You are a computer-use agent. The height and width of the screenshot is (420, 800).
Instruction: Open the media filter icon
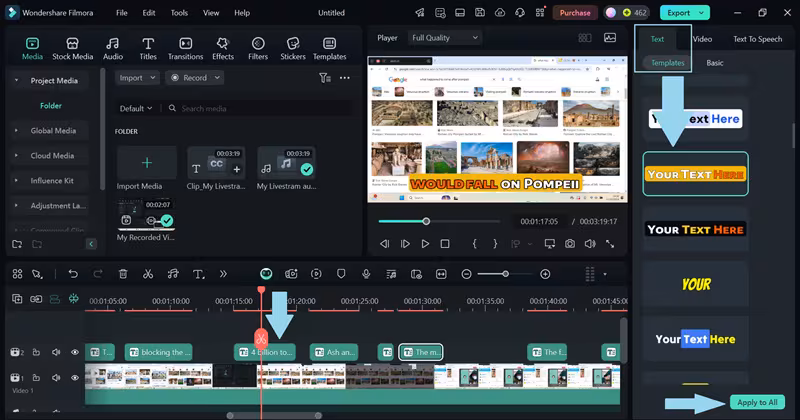324,78
